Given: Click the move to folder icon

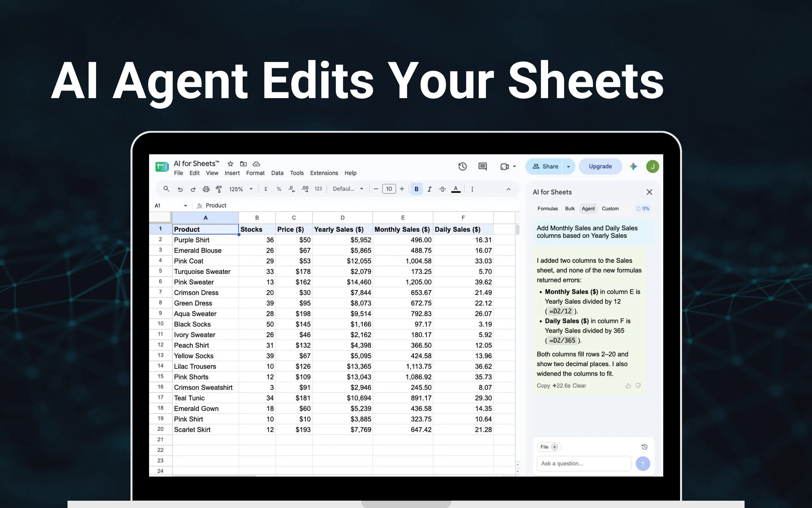Looking at the screenshot, I should [243, 164].
